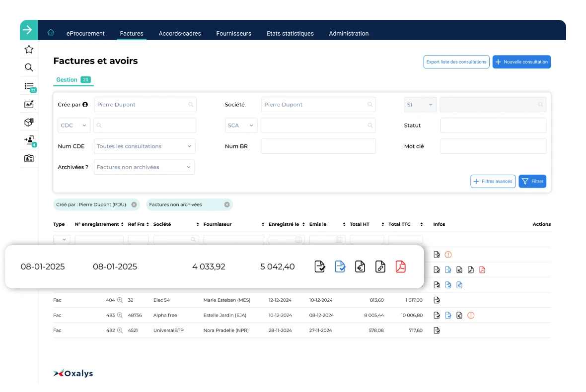Image resolution: width=586 pixels, height=392 pixels.
Task: Open the Etats statistiques menu
Action: coord(290,34)
